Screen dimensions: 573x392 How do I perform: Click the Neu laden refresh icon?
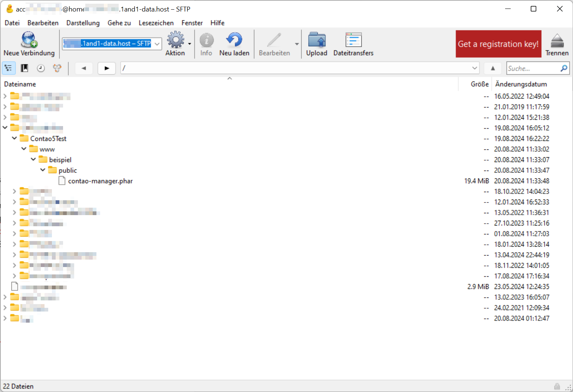[x=234, y=40]
